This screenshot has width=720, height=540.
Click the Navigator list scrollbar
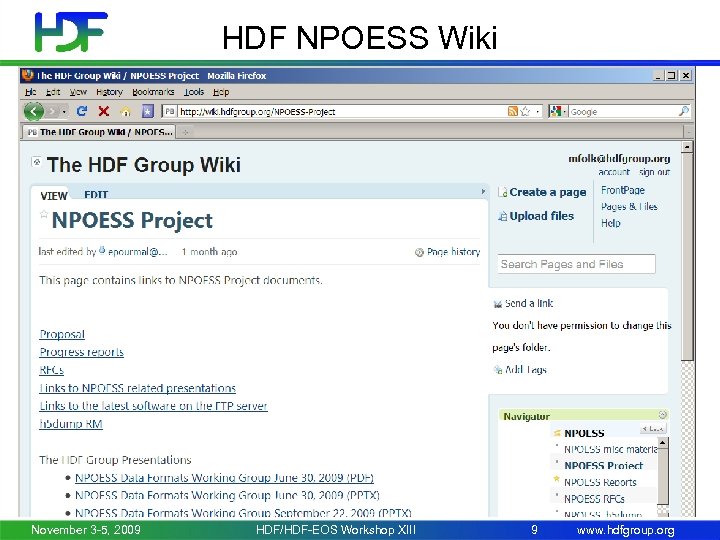point(663,476)
